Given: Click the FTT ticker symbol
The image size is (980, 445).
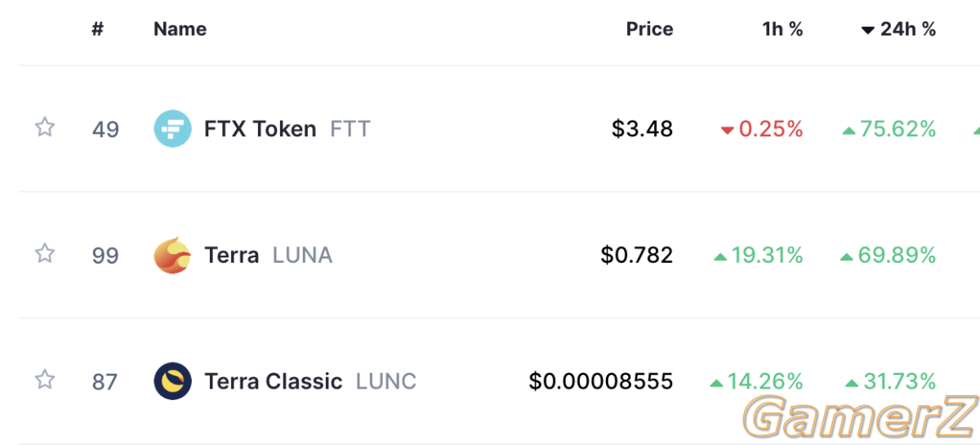Looking at the screenshot, I should pyautogui.click(x=350, y=129).
